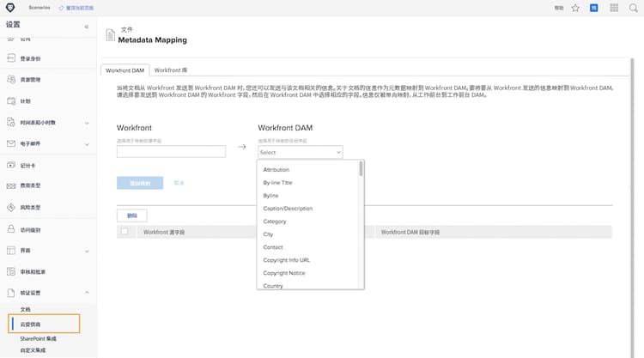Choose Category from the dropdown list
Image resolution: width=644 pixels, height=358 pixels.
(x=275, y=221)
